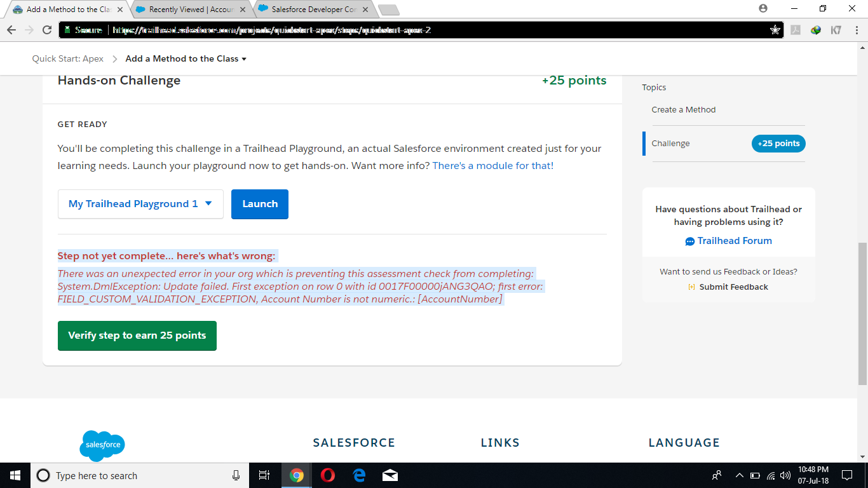Viewport: 868px width, 488px height.
Task: Open the There's a module for that link
Action: coord(492,166)
